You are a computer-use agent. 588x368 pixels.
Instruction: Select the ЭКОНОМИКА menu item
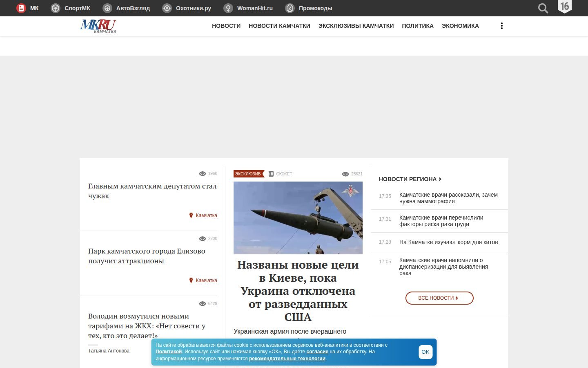coord(460,26)
